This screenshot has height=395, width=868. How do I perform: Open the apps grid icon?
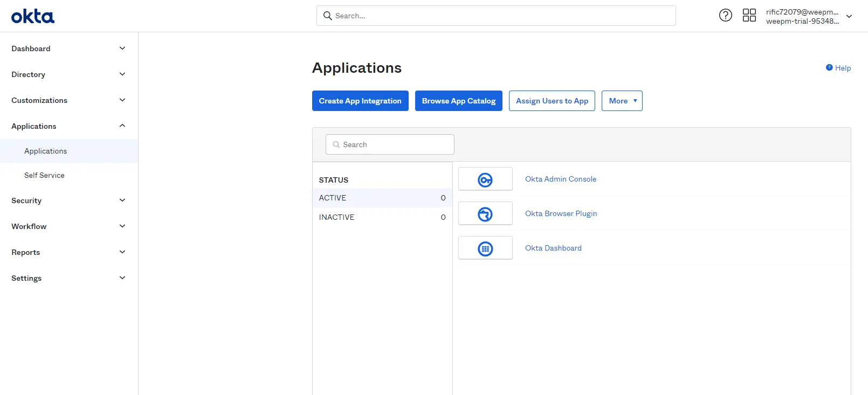(x=749, y=15)
